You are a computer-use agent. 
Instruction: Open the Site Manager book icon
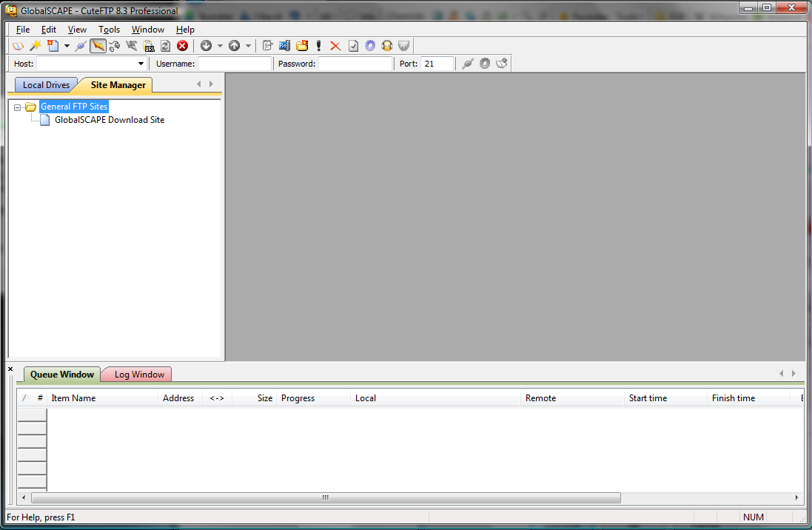[18, 46]
